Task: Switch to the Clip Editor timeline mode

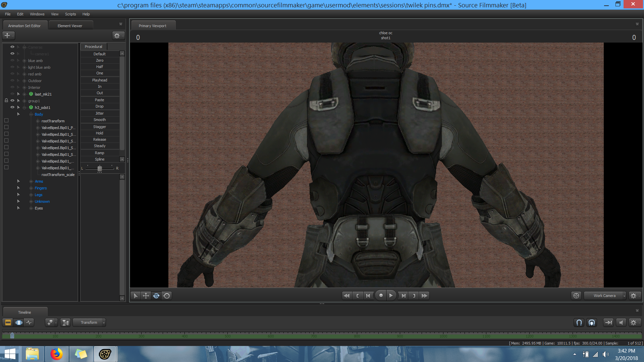Action: coord(8,322)
